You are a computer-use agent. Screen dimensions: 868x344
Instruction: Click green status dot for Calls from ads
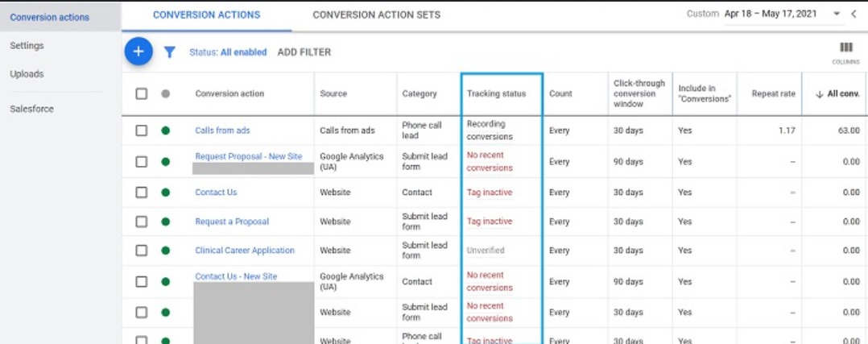[x=165, y=131]
